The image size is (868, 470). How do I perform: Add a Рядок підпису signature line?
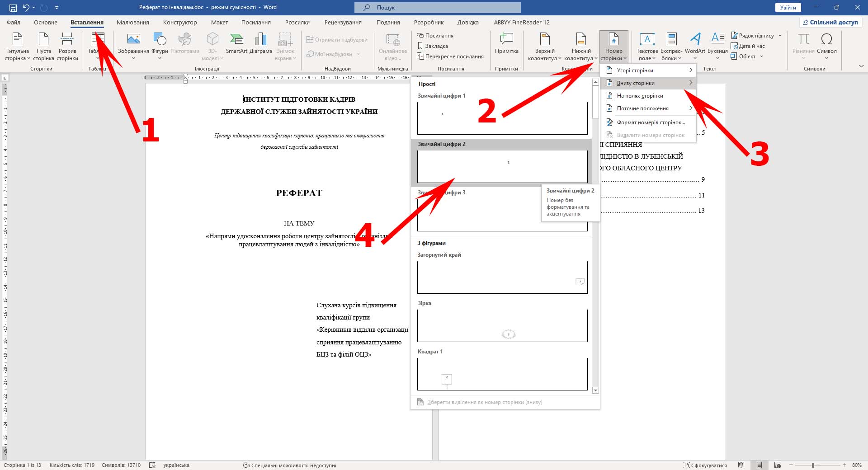coord(752,35)
